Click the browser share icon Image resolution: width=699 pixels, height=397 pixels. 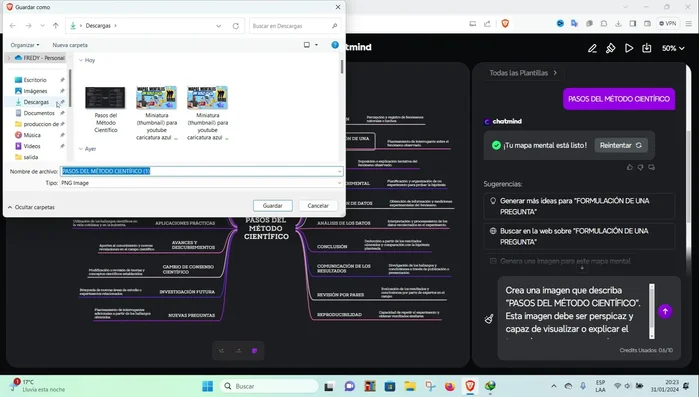coord(487,24)
